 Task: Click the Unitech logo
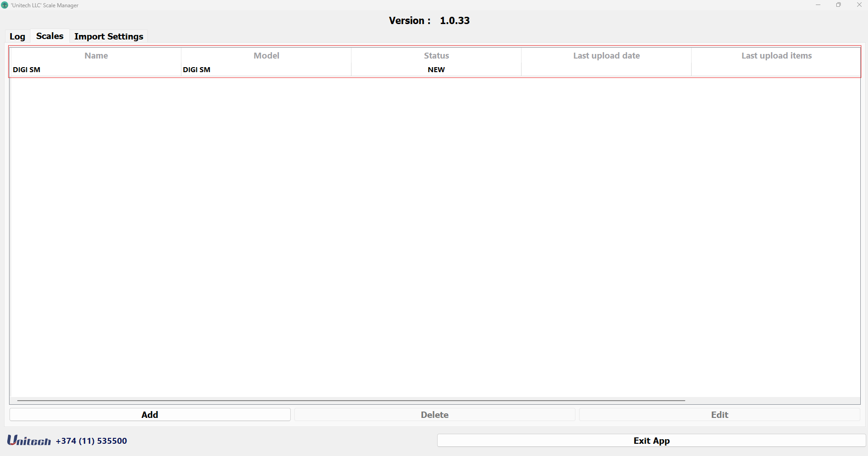click(29, 440)
